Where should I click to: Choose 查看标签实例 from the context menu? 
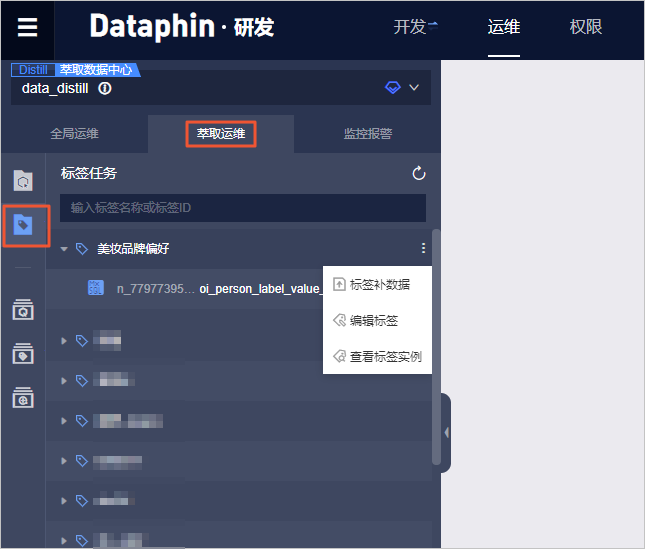pos(377,356)
